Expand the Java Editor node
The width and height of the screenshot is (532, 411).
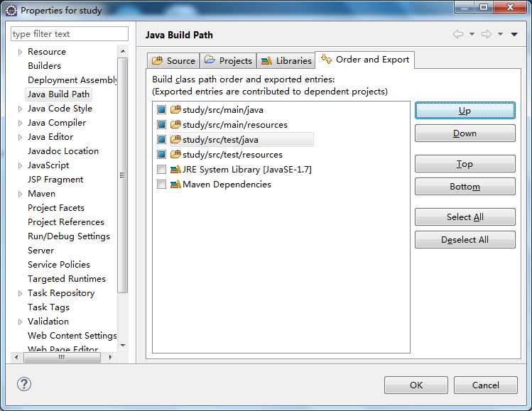tap(20, 137)
